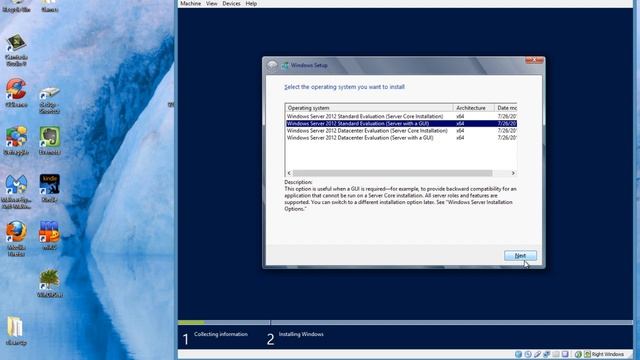Click the shared folders status icon
The height and width of the screenshot is (360, 640).
pos(556,354)
